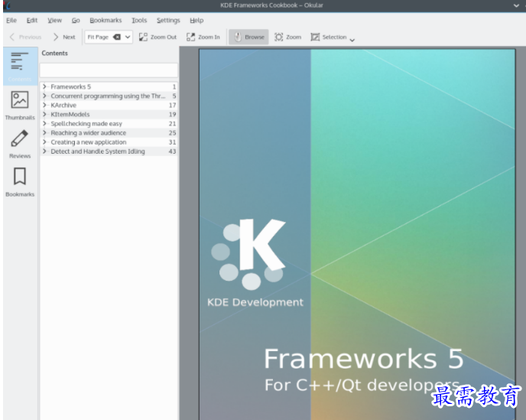Viewport: 526px width, 420px height.
Task: Click the Okular app icon in title bar
Action: coord(8,5)
